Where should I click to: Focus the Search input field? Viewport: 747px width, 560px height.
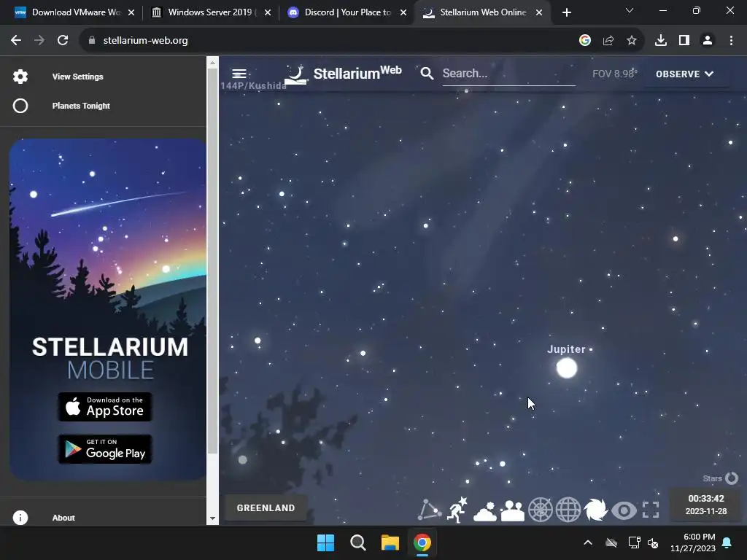508,74
